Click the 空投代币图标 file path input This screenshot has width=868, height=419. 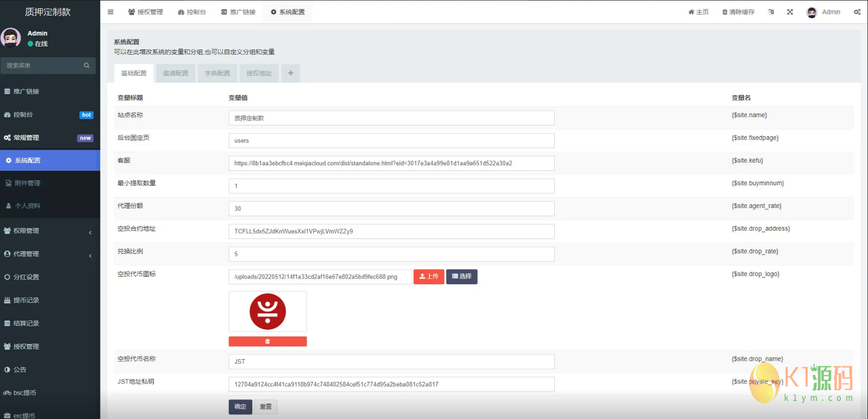320,277
